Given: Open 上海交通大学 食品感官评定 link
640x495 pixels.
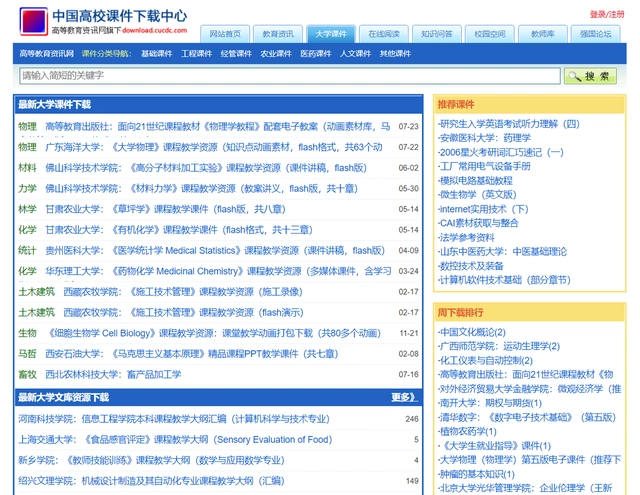Looking at the screenshot, I should [x=175, y=440].
